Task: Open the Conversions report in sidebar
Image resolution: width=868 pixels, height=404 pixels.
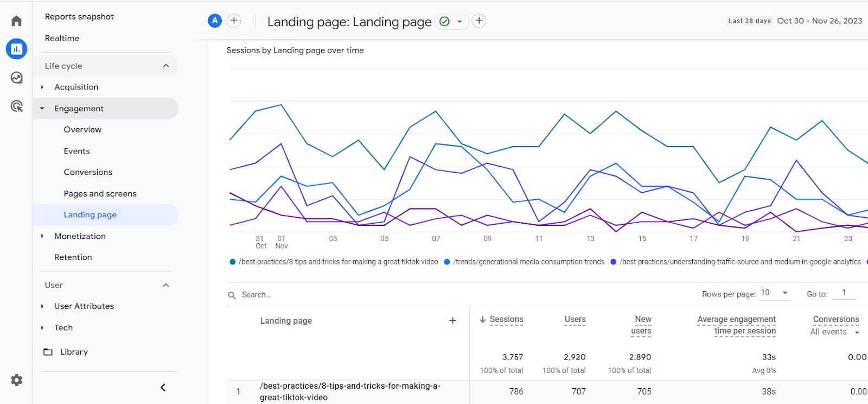Action: (x=88, y=172)
